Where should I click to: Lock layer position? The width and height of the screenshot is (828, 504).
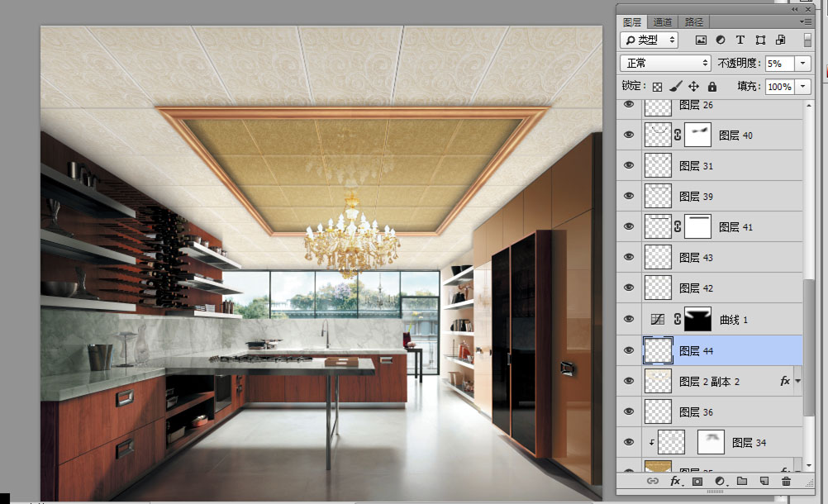(693, 87)
